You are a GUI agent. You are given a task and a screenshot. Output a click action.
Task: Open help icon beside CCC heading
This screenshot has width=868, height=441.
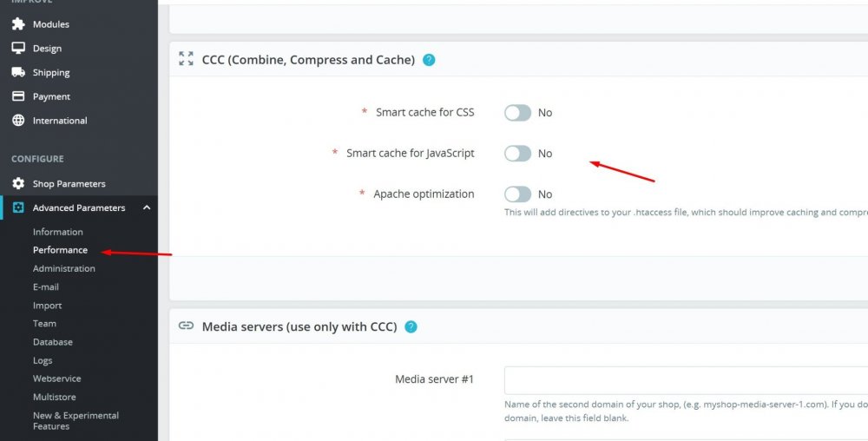point(428,60)
